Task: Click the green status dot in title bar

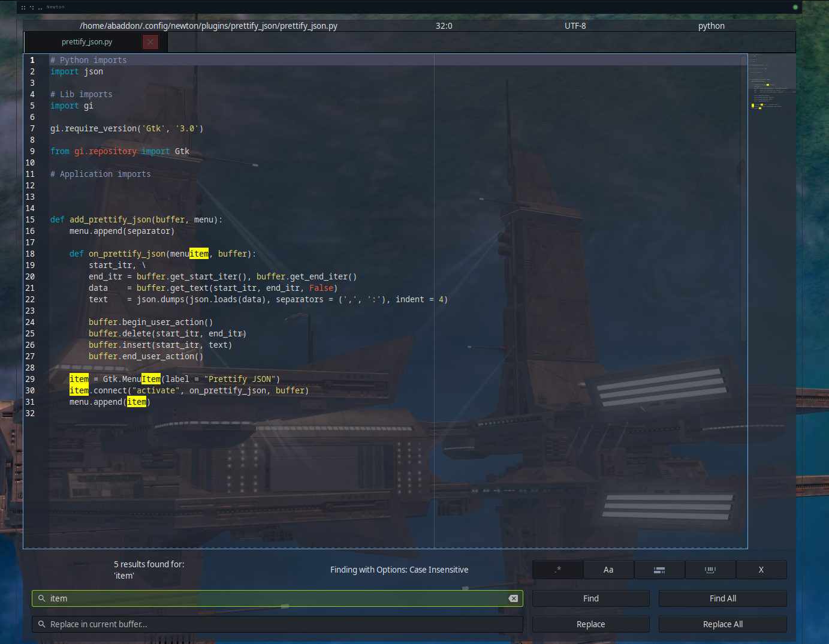Action: [x=795, y=7]
